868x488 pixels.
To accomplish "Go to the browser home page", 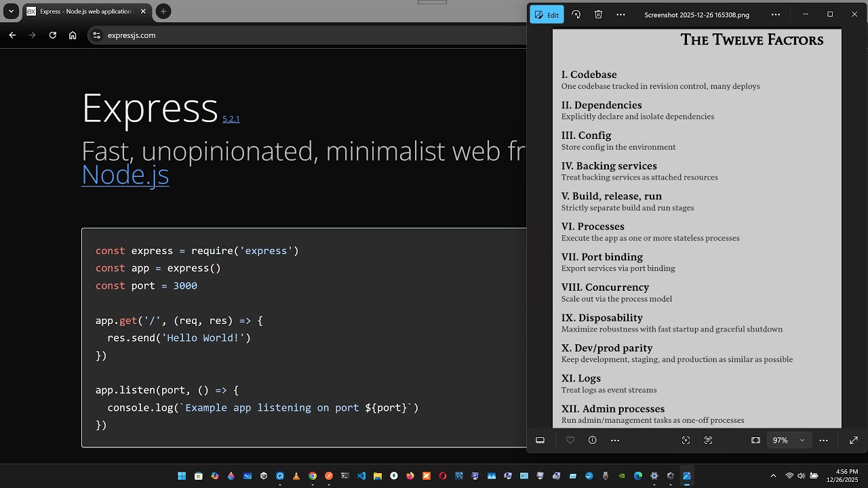I will pos(73,35).
